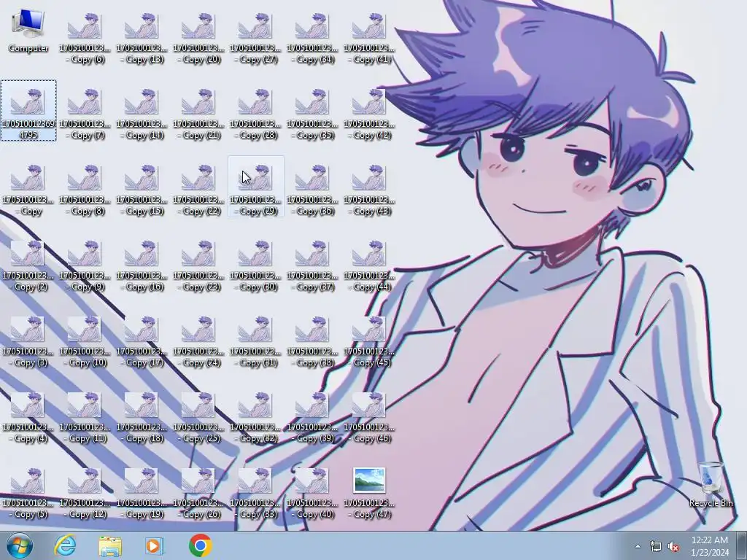Viewport: 747px width, 560px height.
Task: Open Windows Explorer from the taskbar
Action: pos(110,545)
